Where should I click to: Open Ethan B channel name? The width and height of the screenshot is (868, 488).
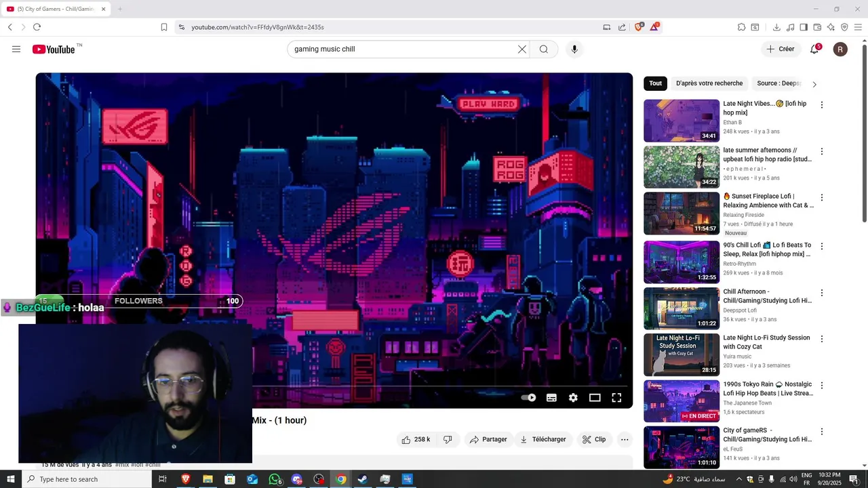pos(732,123)
